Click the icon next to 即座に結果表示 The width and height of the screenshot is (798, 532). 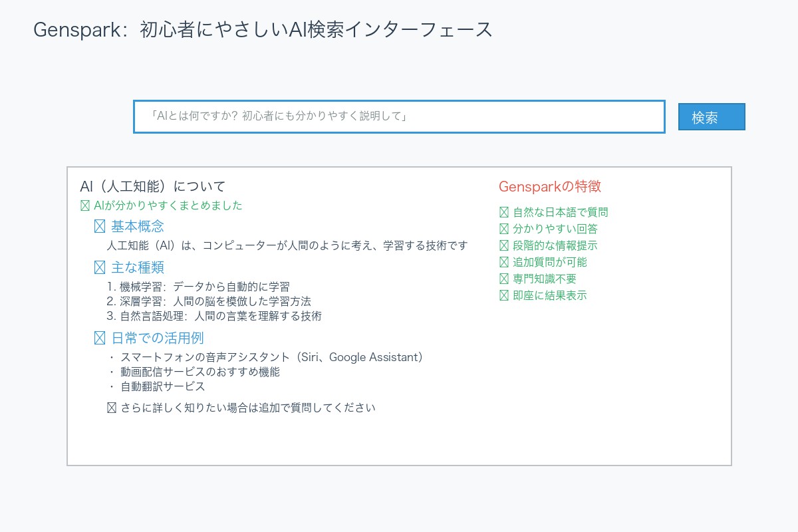pos(503,296)
